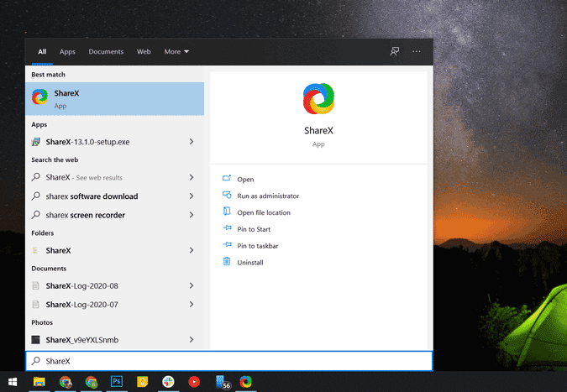Click the ShareX folder result icon
This screenshot has height=392, width=567.
click(x=35, y=250)
